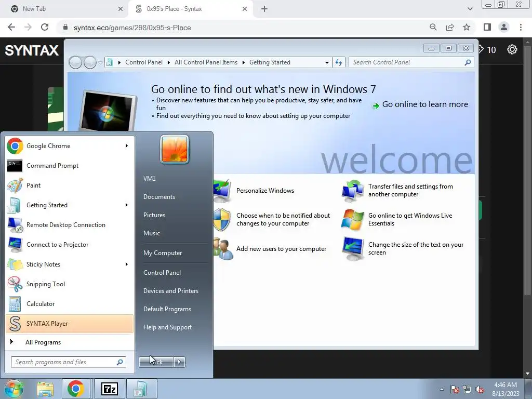532x399 pixels.
Task: Click the Action Center flag tray icon
Action: point(455,390)
